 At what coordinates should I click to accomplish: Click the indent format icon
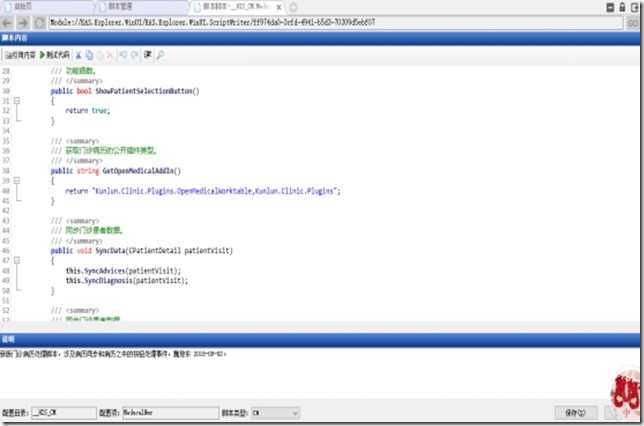(x=147, y=55)
